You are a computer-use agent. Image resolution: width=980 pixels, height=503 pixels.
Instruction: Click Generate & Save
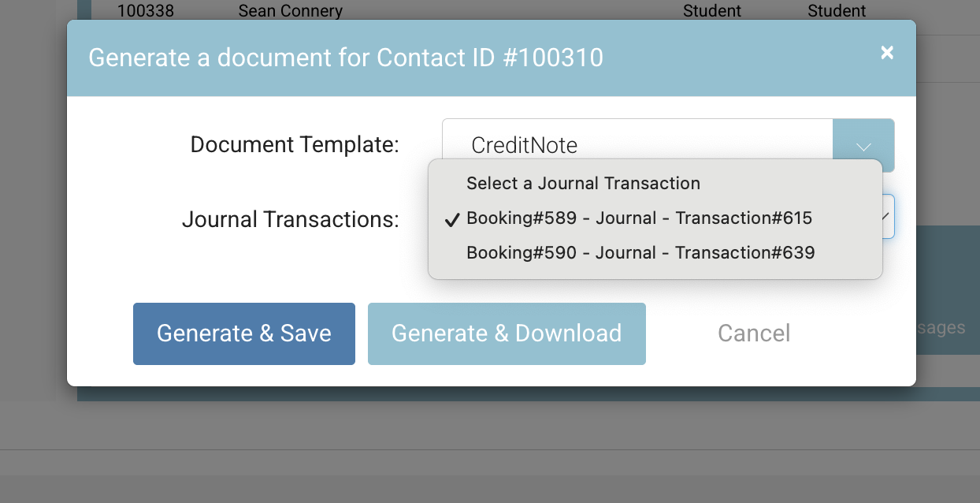[243, 333]
